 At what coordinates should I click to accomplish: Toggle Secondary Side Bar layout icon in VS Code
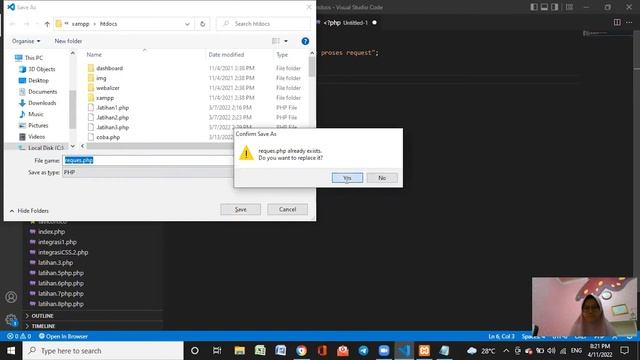point(555,7)
